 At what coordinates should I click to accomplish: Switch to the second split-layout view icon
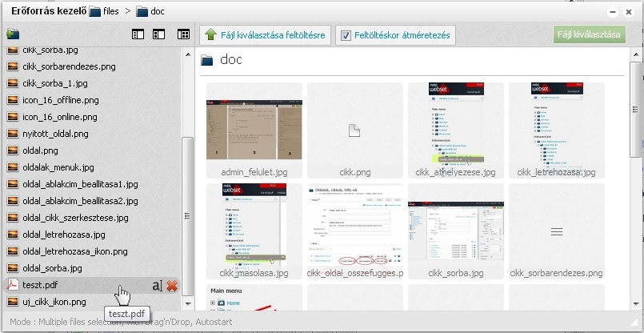pos(158,34)
